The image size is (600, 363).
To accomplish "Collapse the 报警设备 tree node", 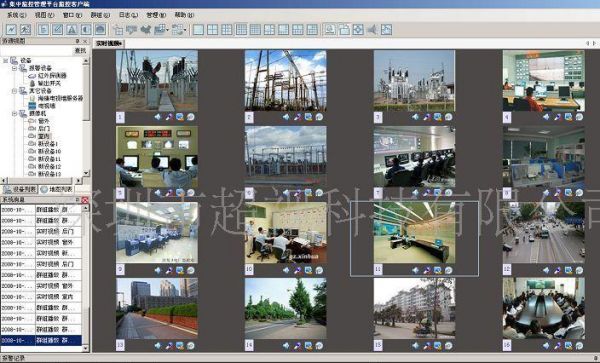I will click(x=15, y=68).
